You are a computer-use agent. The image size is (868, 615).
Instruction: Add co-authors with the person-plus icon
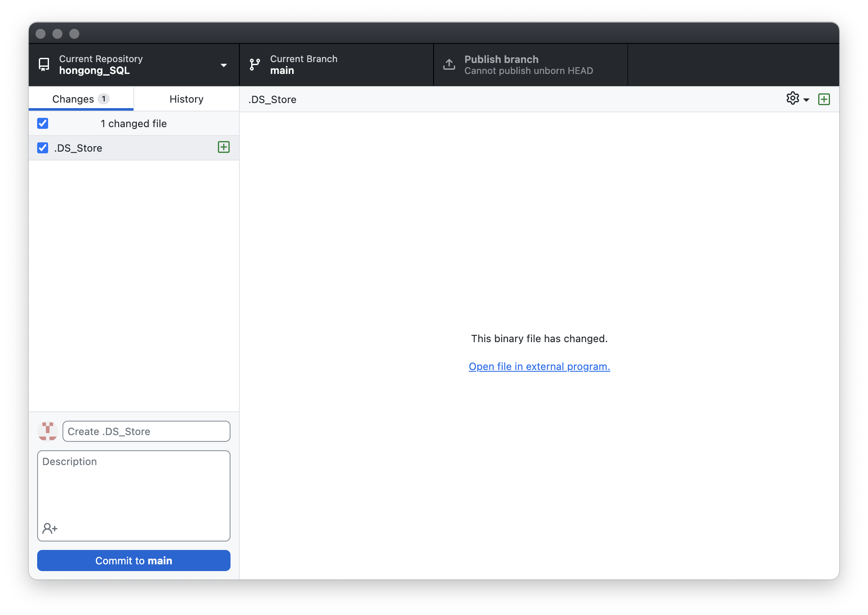[x=50, y=528]
